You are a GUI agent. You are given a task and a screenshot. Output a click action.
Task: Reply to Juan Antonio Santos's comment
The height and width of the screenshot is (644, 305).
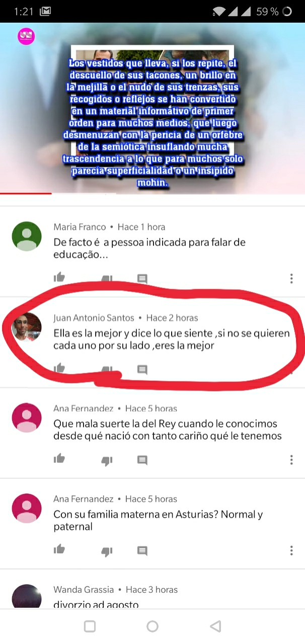pyautogui.click(x=142, y=370)
